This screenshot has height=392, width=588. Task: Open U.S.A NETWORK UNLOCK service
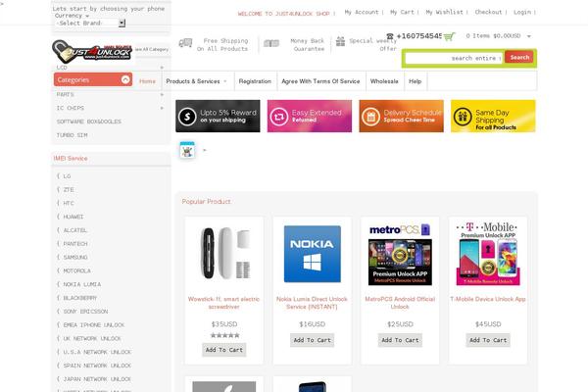pyautogui.click(x=97, y=352)
